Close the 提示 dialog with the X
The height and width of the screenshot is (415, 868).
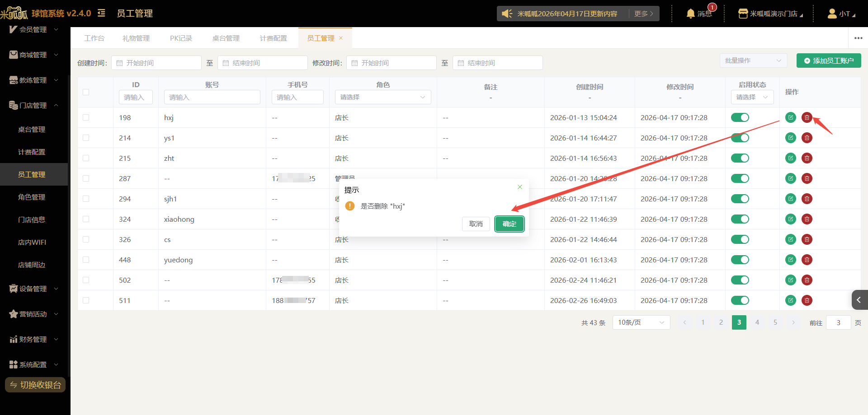[520, 187]
